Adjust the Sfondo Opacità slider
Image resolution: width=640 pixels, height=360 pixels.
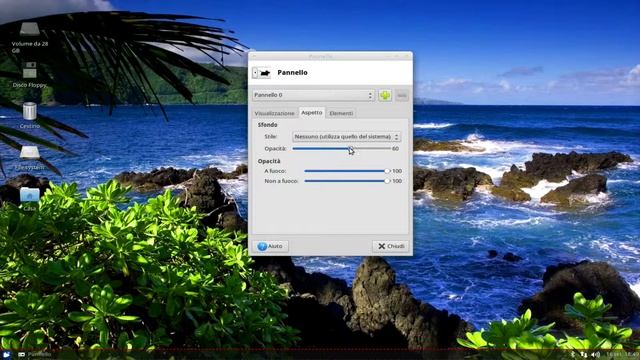pyautogui.click(x=341, y=149)
